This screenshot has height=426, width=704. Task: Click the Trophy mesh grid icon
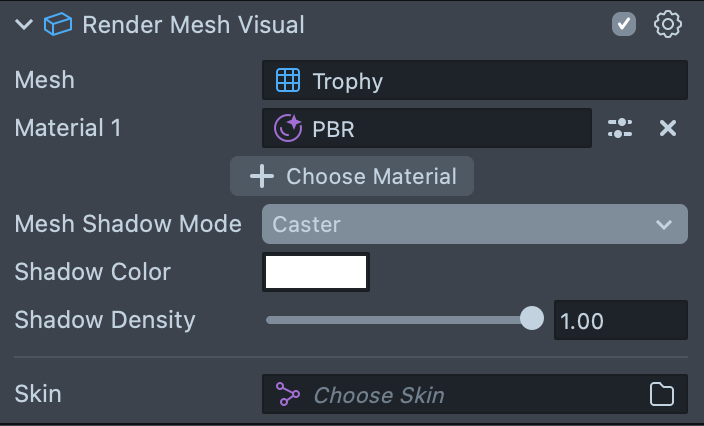288,80
